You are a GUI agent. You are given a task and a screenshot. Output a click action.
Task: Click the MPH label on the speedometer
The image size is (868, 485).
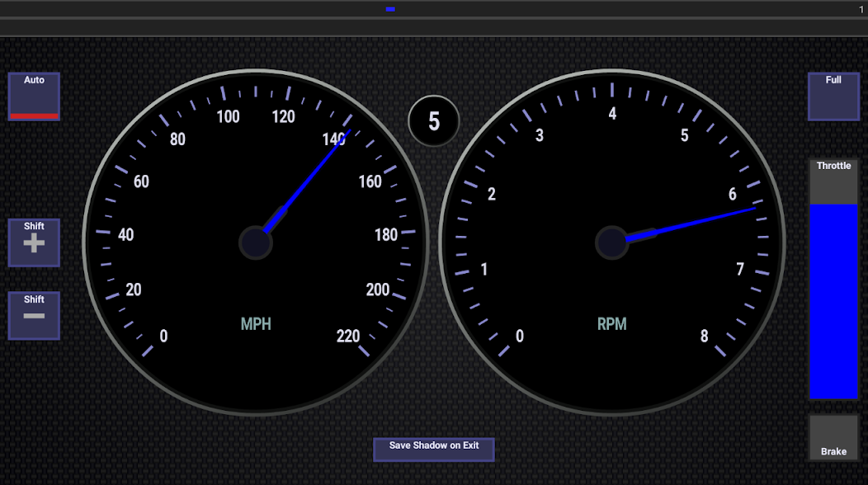tap(256, 325)
